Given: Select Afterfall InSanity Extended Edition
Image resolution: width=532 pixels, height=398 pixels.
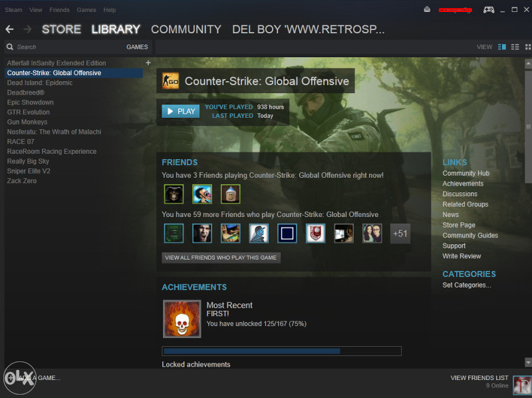Looking at the screenshot, I should pyautogui.click(x=57, y=63).
